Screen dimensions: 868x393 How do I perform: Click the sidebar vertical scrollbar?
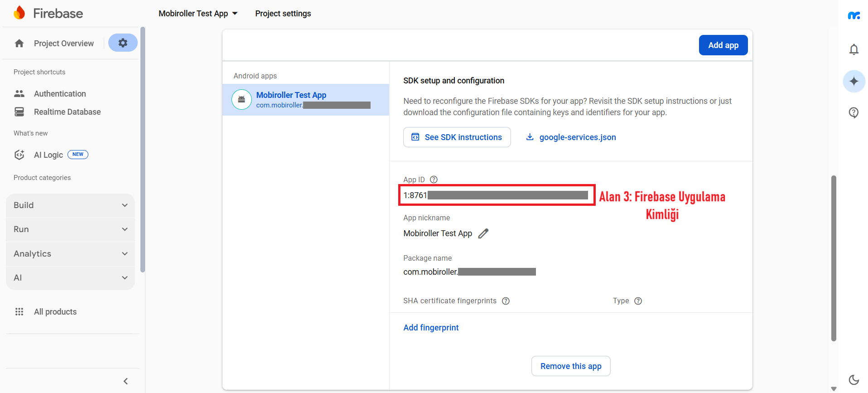tap(143, 150)
